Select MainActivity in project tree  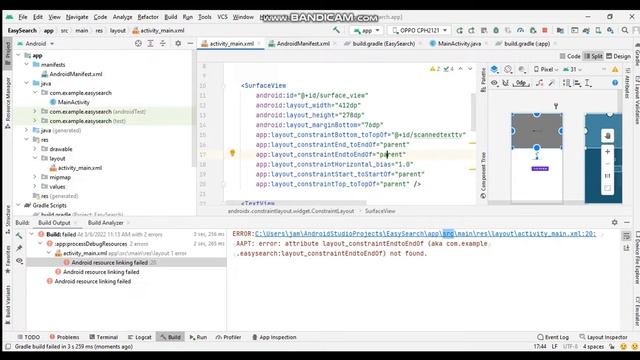(73, 102)
